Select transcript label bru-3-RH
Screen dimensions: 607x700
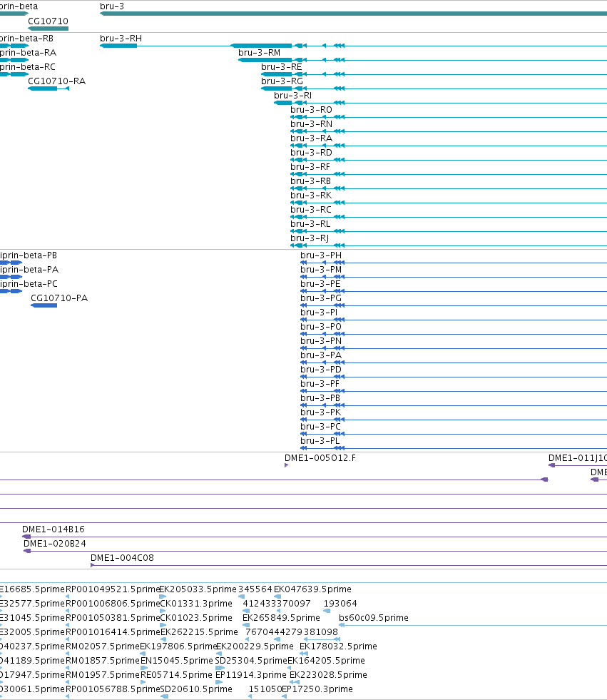pos(121,39)
